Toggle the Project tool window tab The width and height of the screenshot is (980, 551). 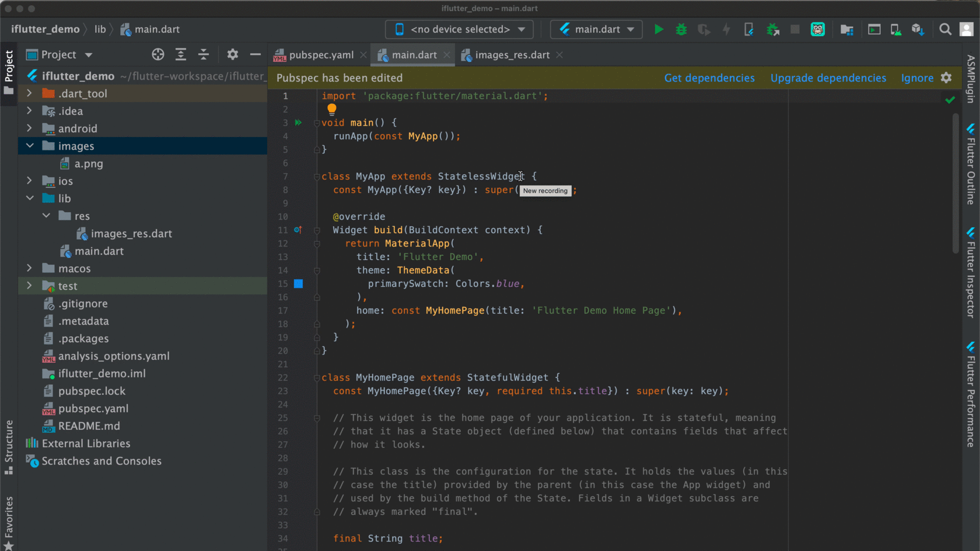[9, 72]
